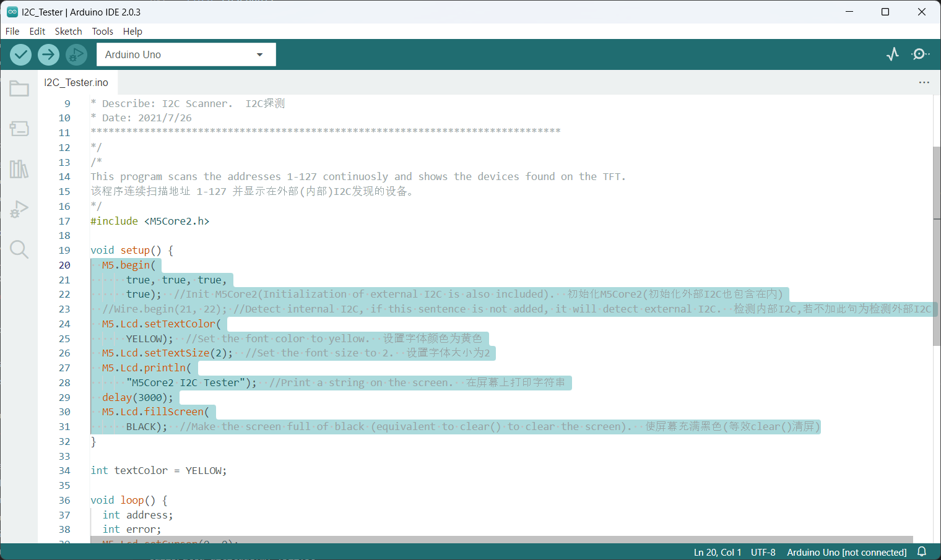
Task: Click the "M5Core2 I2C Tester" string literal
Action: 186,382
